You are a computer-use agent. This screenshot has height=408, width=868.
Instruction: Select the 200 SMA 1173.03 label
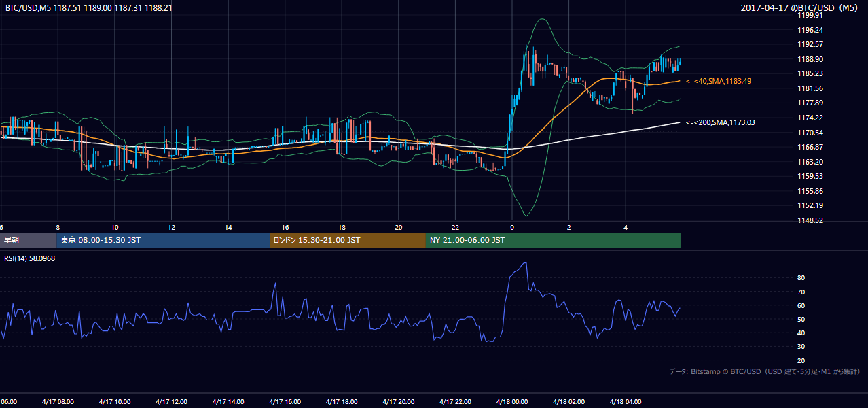click(721, 122)
